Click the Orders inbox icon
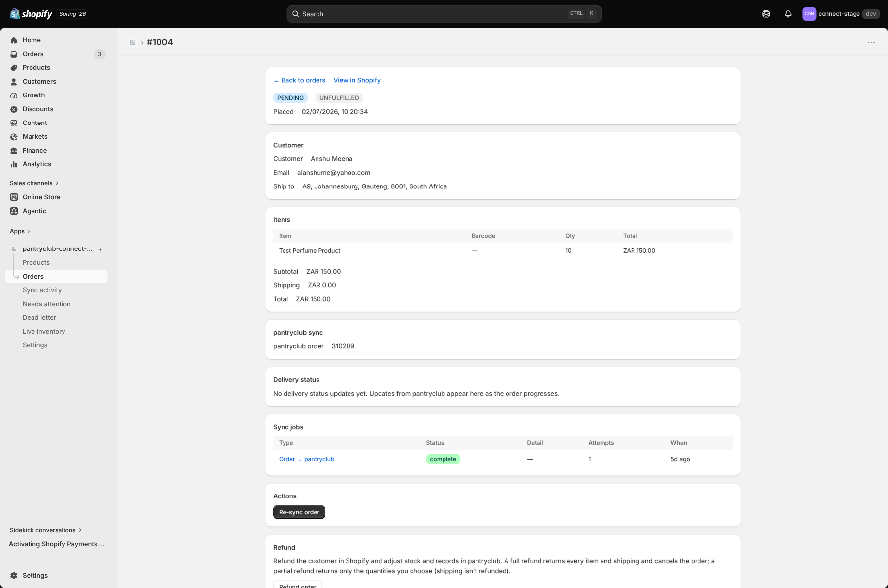 coord(14,54)
